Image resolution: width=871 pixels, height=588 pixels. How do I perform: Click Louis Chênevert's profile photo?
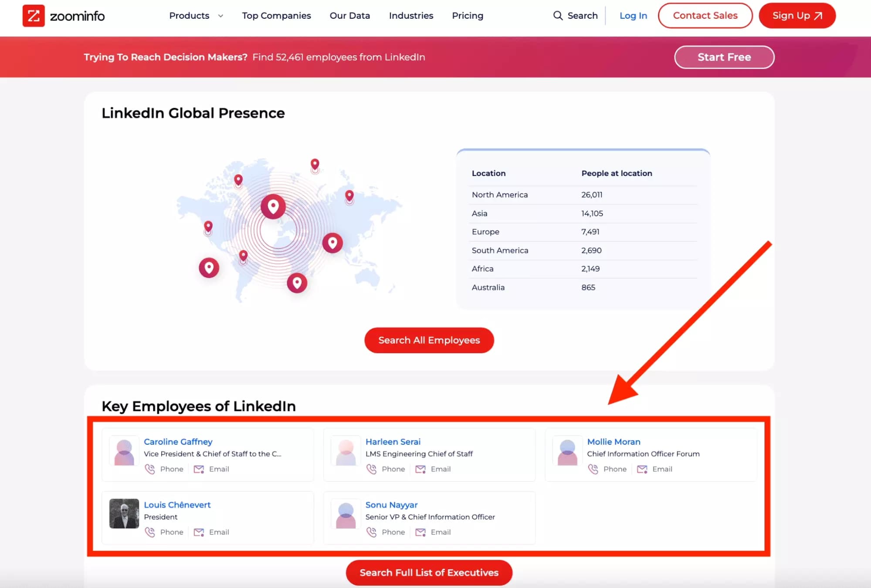coord(124,514)
